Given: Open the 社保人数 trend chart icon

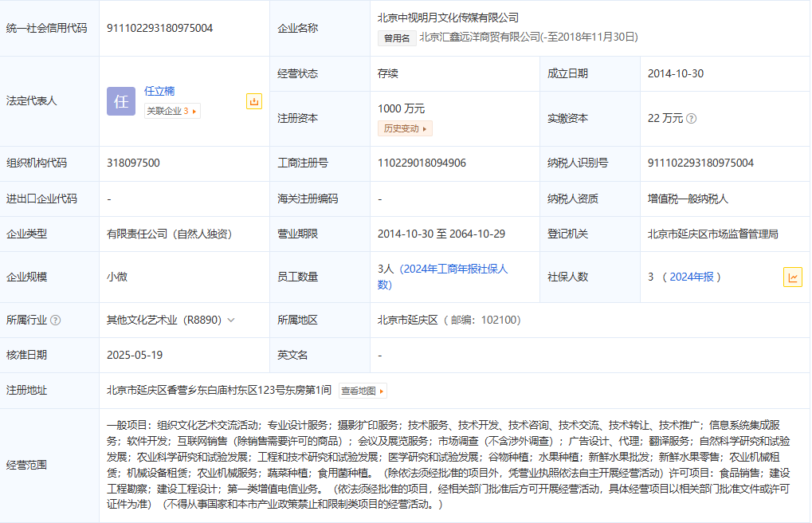Looking at the screenshot, I should point(792,277).
